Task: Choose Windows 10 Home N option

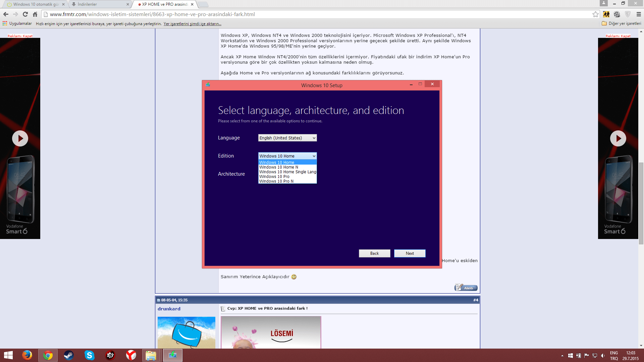Action: (278, 167)
